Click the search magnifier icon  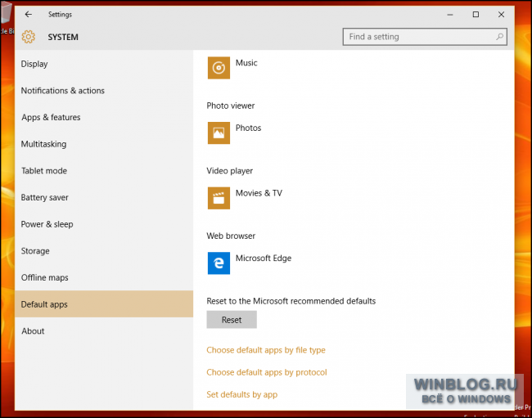pos(499,37)
